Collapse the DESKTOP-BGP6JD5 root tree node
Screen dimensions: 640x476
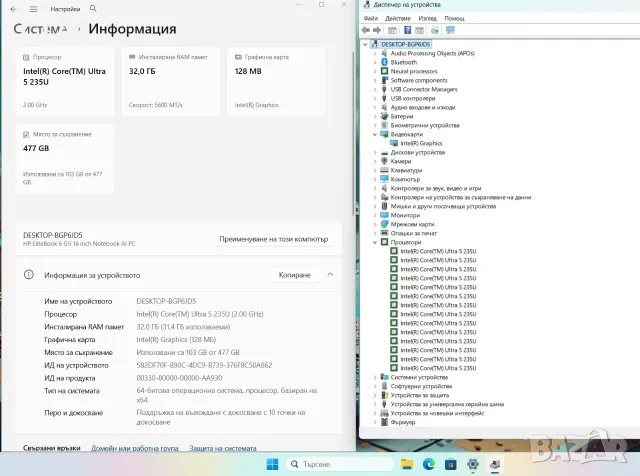pyautogui.click(x=365, y=44)
